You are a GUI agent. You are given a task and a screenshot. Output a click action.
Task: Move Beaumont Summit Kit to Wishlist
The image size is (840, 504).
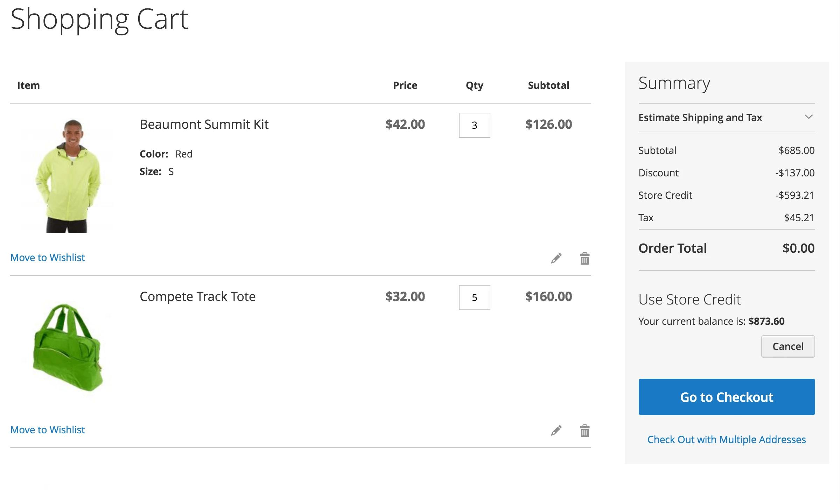pos(48,258)
